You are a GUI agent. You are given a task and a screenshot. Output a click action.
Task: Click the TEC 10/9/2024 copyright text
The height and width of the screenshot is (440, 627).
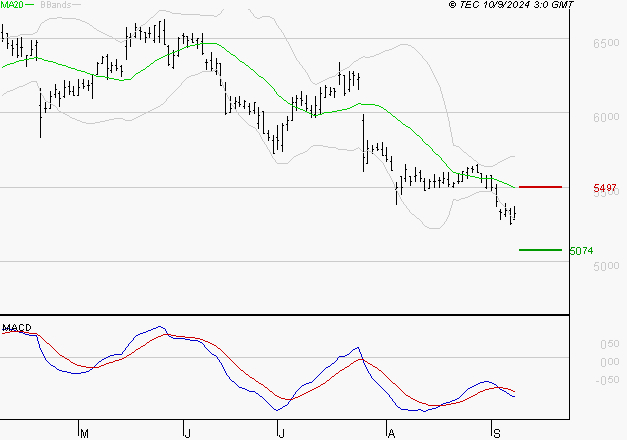click(511, 4)
